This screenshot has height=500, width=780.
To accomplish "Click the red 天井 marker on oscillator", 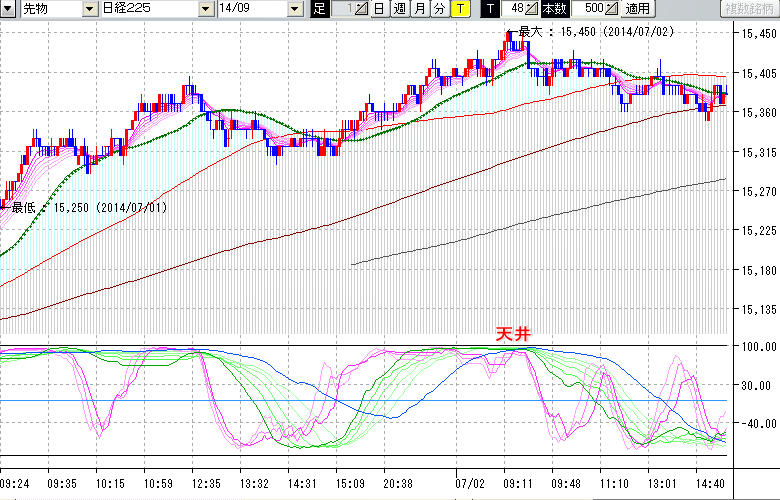I will (513, 335).
